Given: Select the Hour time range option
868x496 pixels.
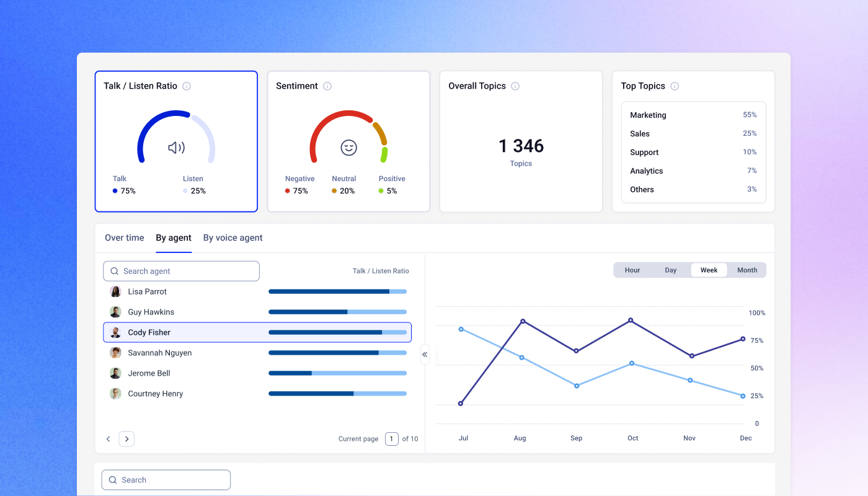Looking at the screenshot, I should [x=632, y=270].
